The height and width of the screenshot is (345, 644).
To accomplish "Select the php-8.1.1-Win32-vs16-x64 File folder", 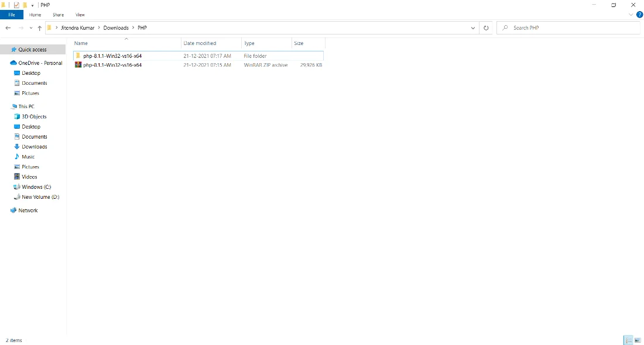I will pos(198,56).
